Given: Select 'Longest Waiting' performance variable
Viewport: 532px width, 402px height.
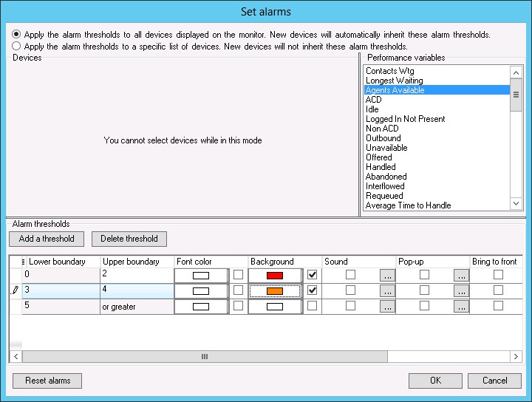Looking at the screenshot, I should [394, 81].
